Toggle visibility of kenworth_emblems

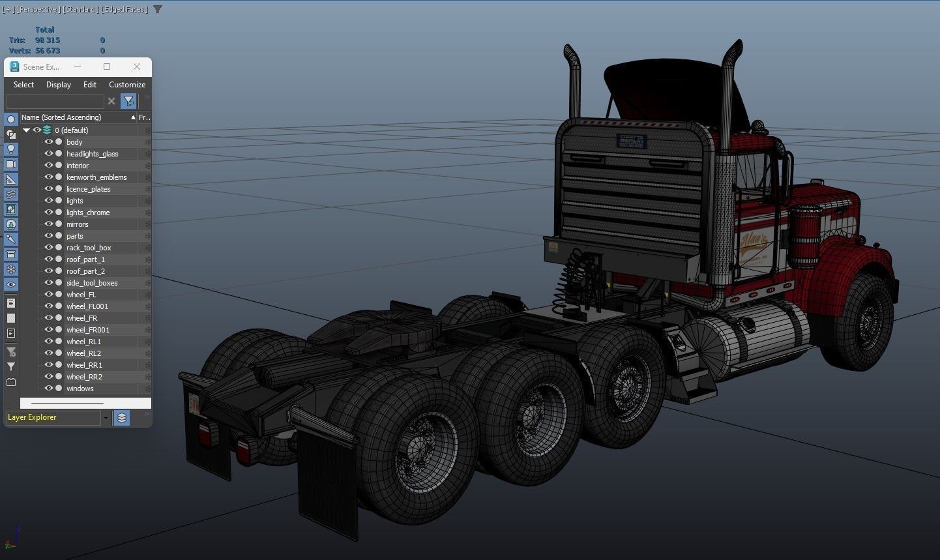[48, 177]
